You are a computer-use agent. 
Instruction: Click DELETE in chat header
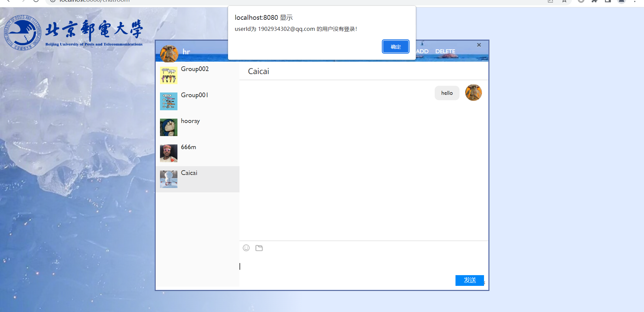445,51
